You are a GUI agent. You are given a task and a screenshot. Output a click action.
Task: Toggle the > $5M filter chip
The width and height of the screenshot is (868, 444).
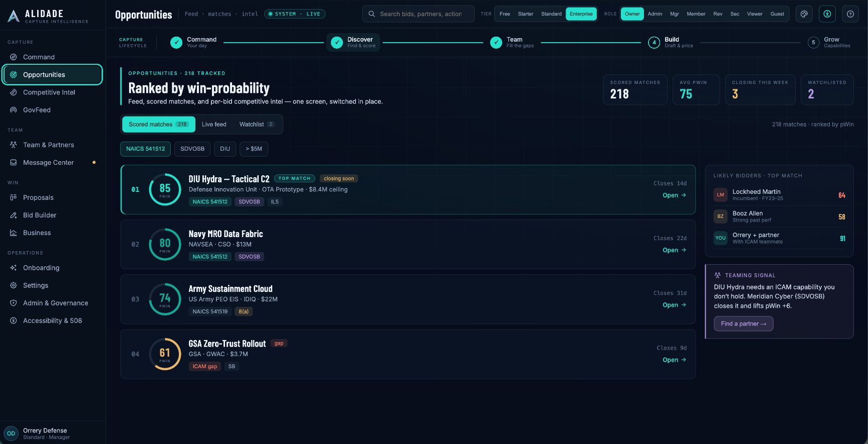coord(254,149)
